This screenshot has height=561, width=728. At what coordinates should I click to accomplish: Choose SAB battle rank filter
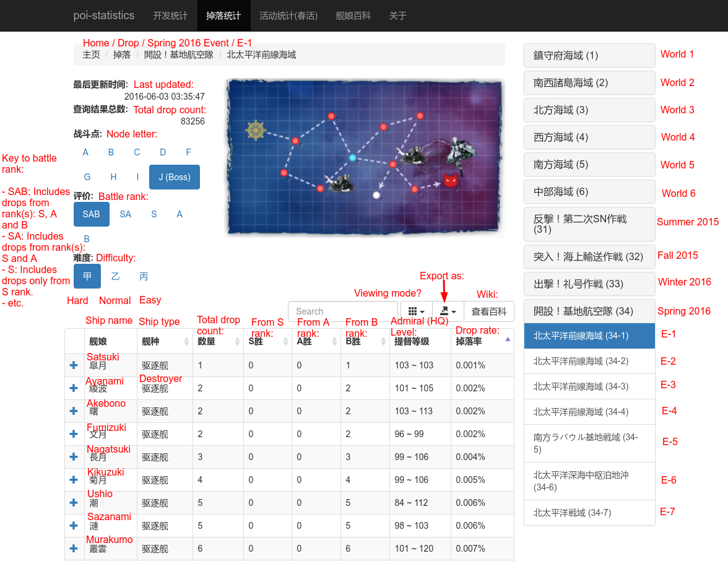tap(92, 214)
